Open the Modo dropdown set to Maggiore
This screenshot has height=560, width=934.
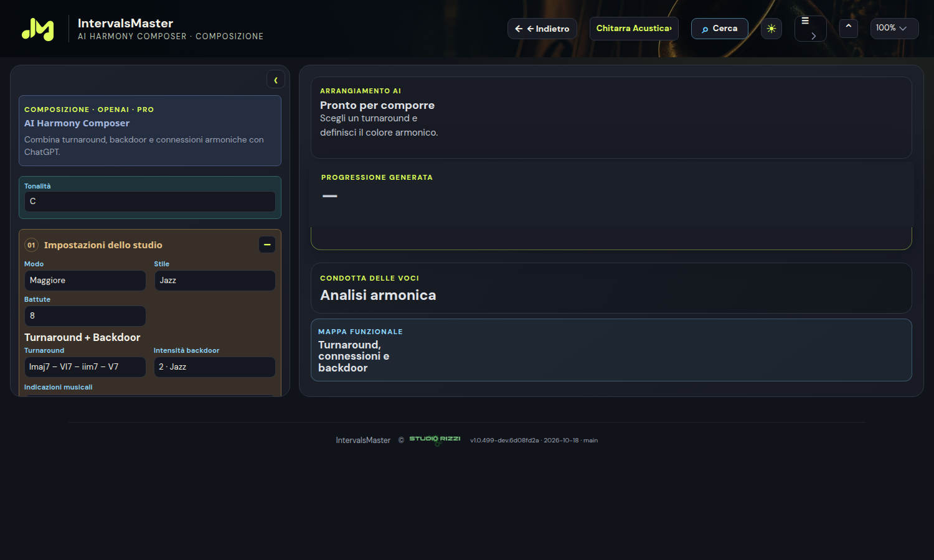(x=85, y=281)
